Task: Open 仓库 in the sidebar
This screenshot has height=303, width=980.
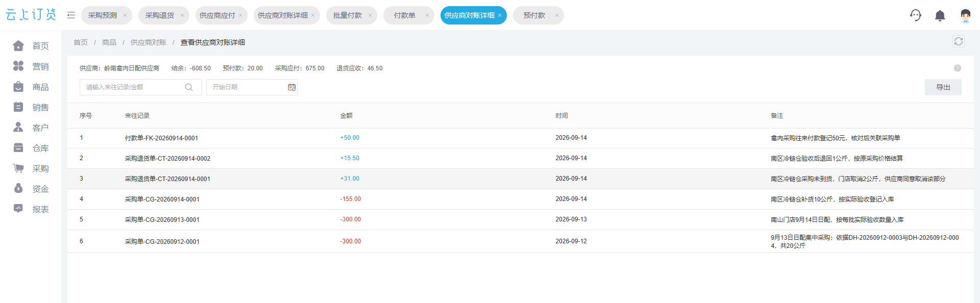Action: point(31,148)
